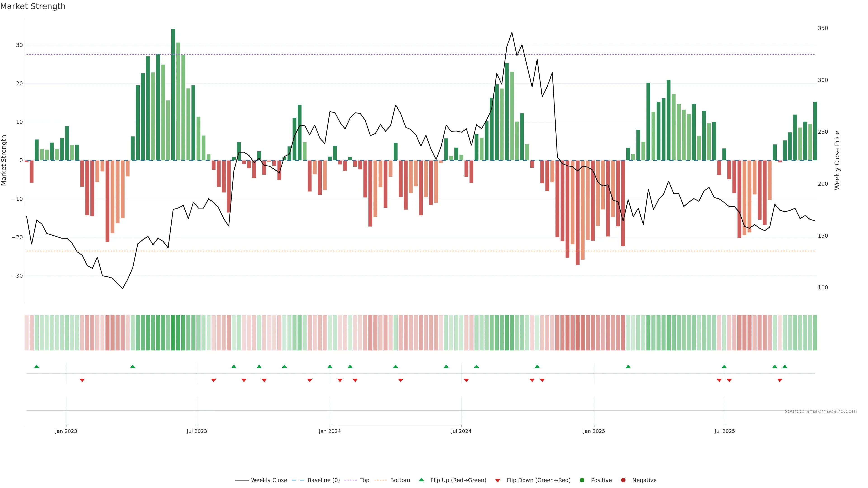Click Flip Up green triangle legend icon
The width and height of the screenshot is (868, 488).
[421, 480]
